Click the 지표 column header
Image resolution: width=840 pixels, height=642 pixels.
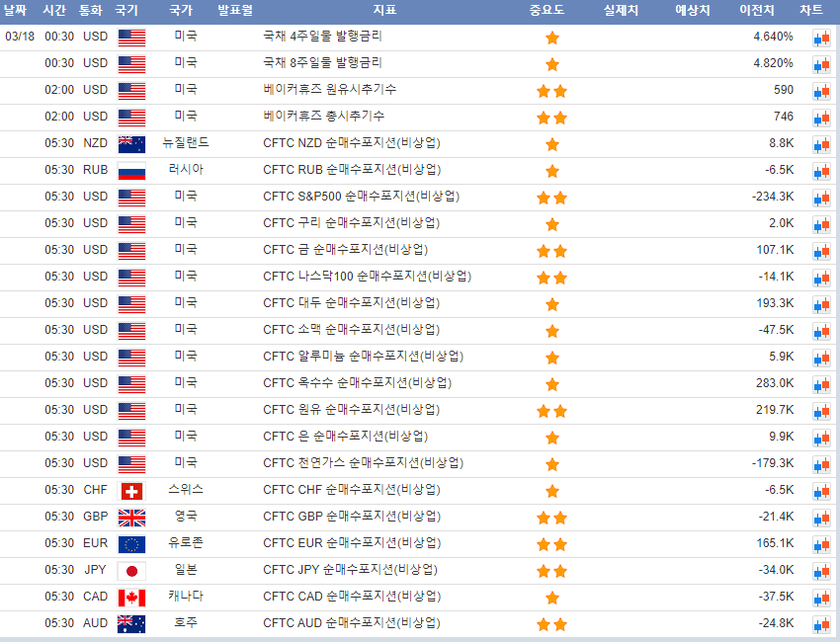pos(384,10)
